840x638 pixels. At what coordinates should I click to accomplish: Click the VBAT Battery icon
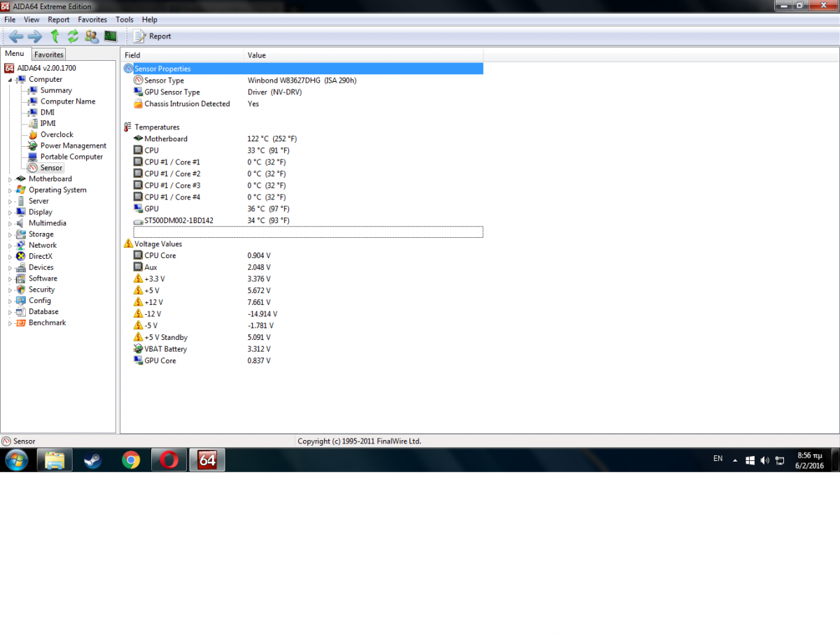click(x=139, y=349)
